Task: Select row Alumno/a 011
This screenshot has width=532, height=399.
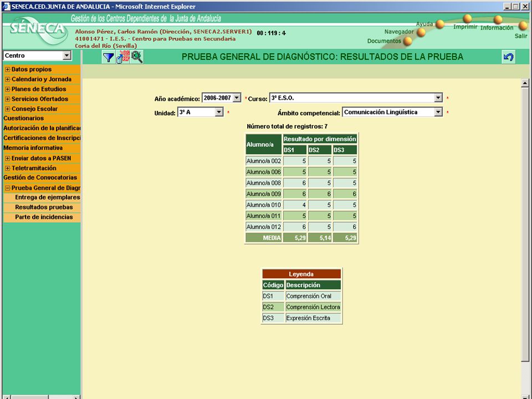Action: tap(301, 216)
